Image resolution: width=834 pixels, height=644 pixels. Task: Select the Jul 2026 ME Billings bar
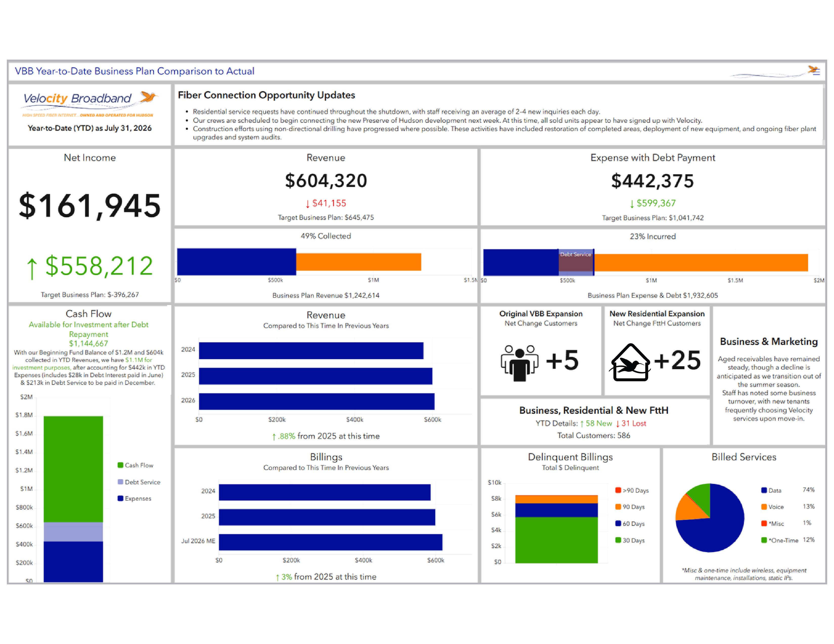pyautogui.click(x=330, y=542)
